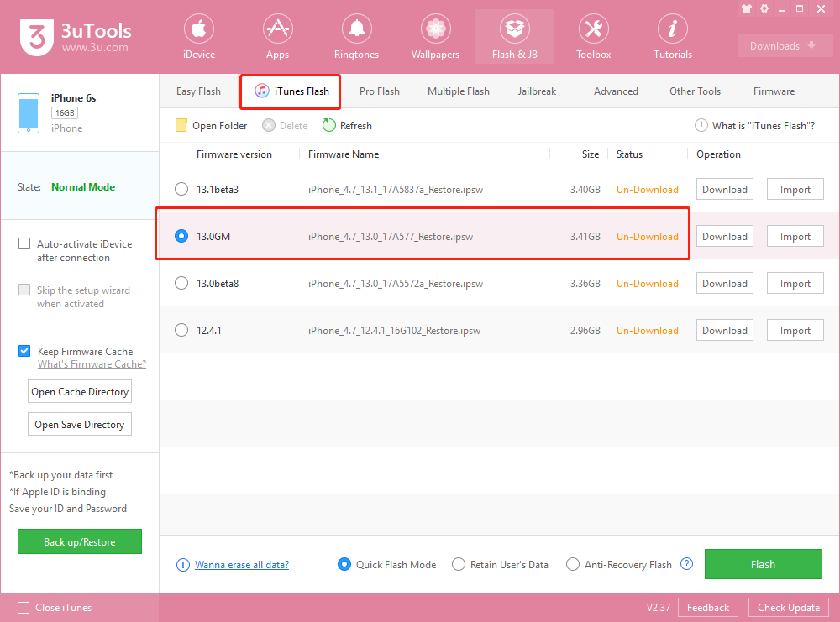This screenshot has width=840, height=622.
Task: Open the Downloads button
Action: [785, 46]
